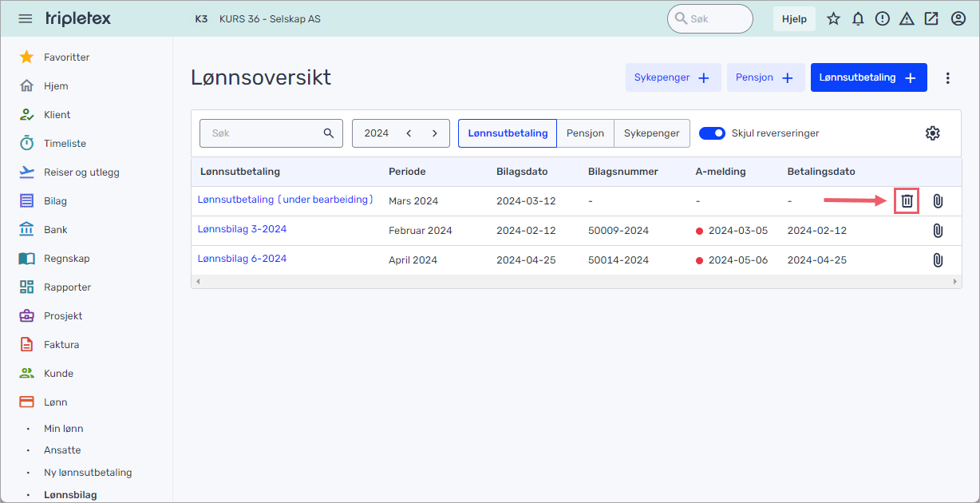Click the Februar 2024 period cell
Screen dimensions: 980x503
click(421, 231)
